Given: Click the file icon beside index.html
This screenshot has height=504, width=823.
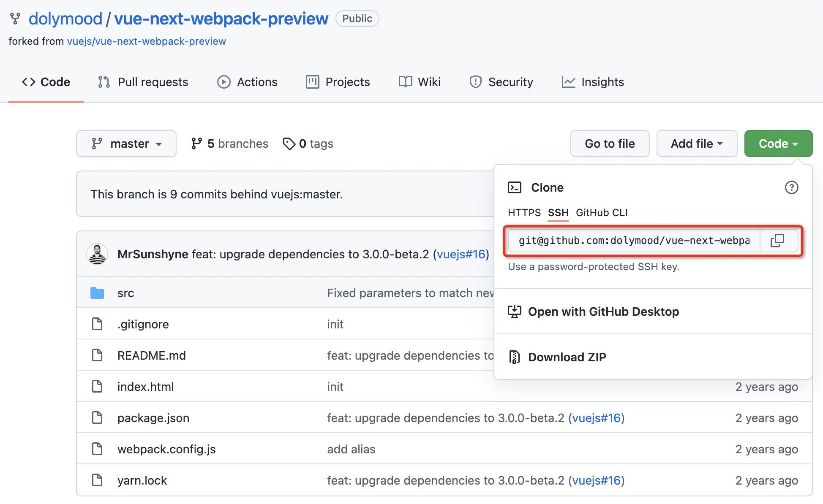Looking at the screenshot, I should coord(97,387).
